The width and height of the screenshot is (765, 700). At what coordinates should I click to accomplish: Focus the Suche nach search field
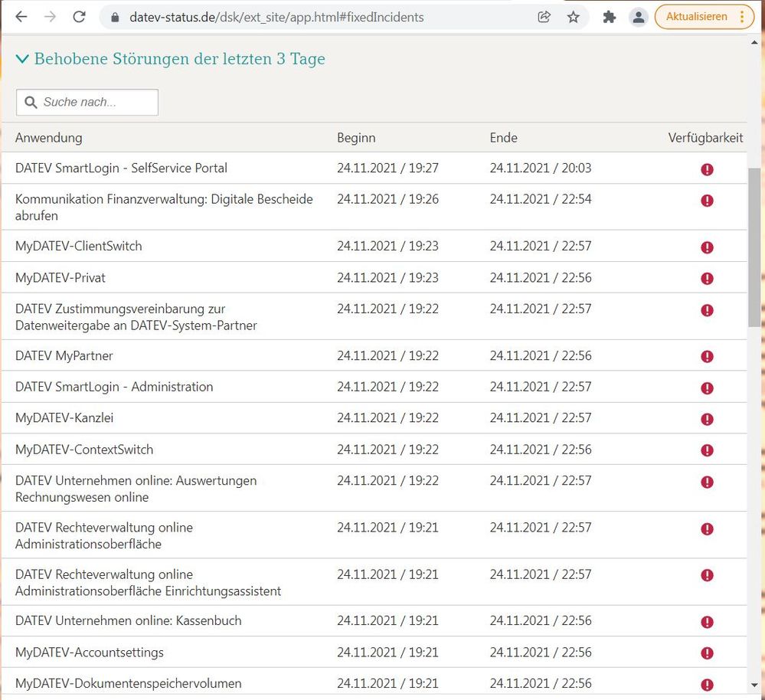pyautogui.click(x=87, y=103)
